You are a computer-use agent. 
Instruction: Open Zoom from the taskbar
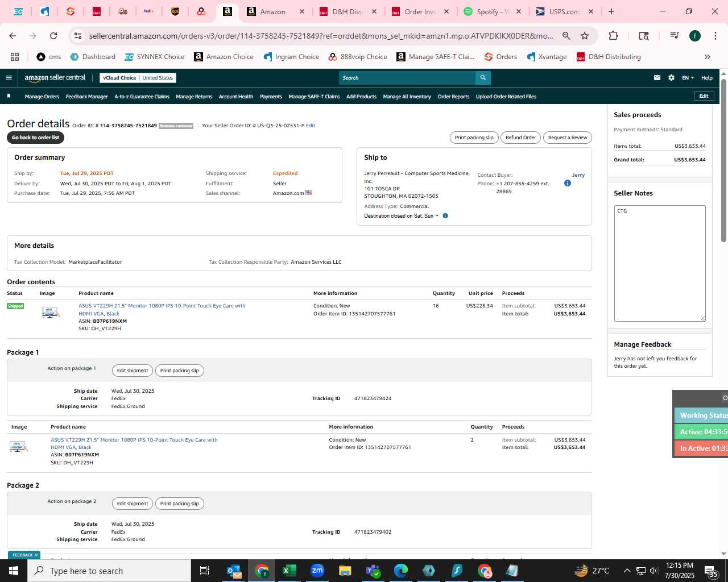[317, 571]
